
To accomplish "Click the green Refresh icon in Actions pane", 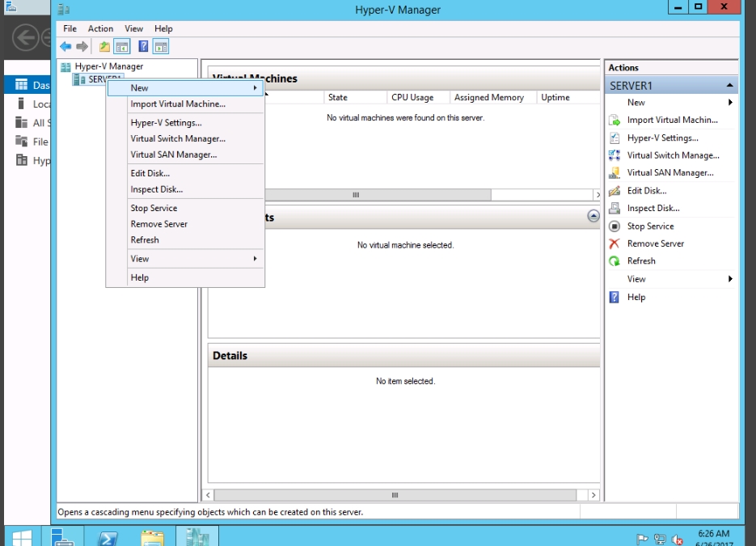I will point(615,261).
